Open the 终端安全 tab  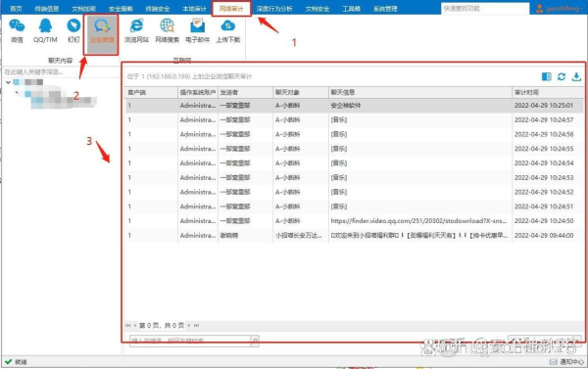[158, 8]
